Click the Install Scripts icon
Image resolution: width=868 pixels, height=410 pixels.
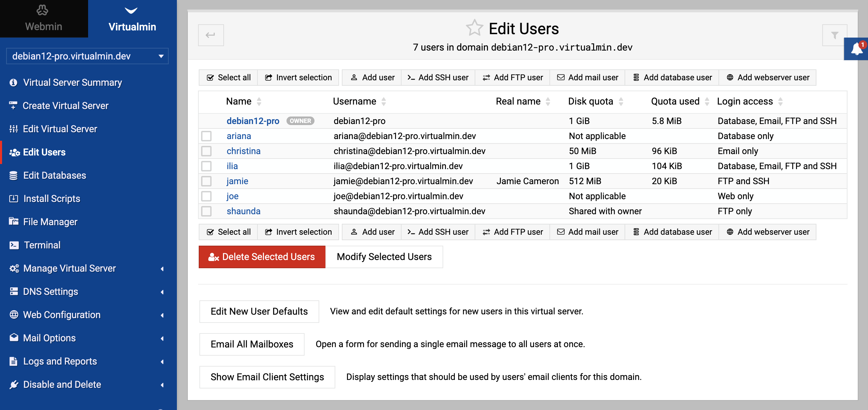click(x=14, y=199)
